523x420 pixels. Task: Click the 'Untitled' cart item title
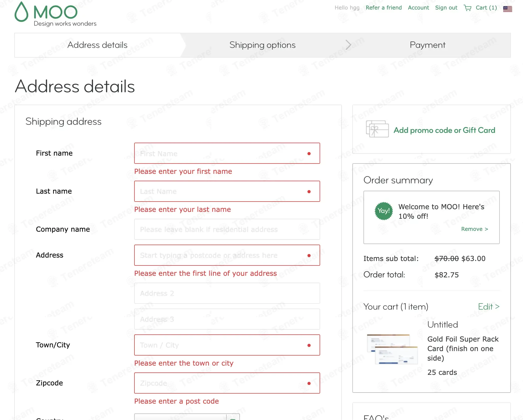[x=443, y=324]
